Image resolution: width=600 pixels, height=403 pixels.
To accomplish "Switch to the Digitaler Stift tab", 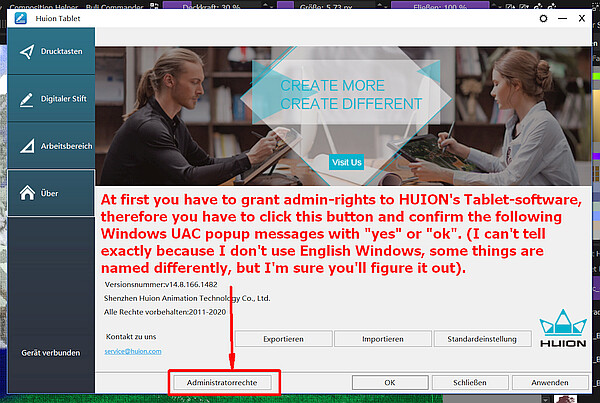I will pyautogui.click(x=51, y=98).
